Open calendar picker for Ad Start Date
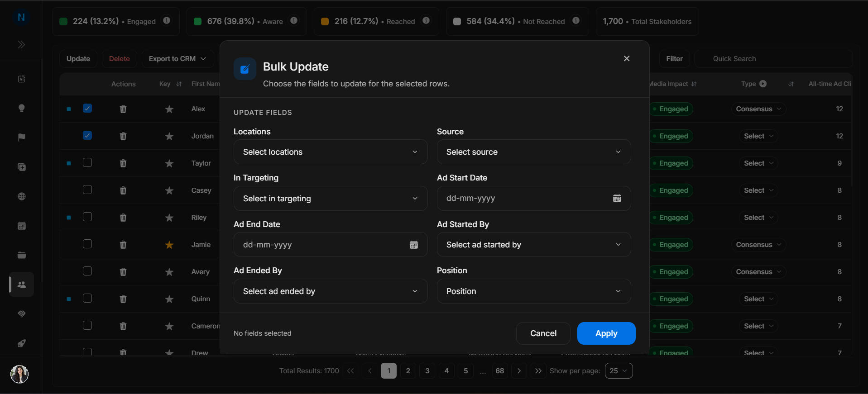The height and width of the screenshot is (394, 868). (617, 198)
